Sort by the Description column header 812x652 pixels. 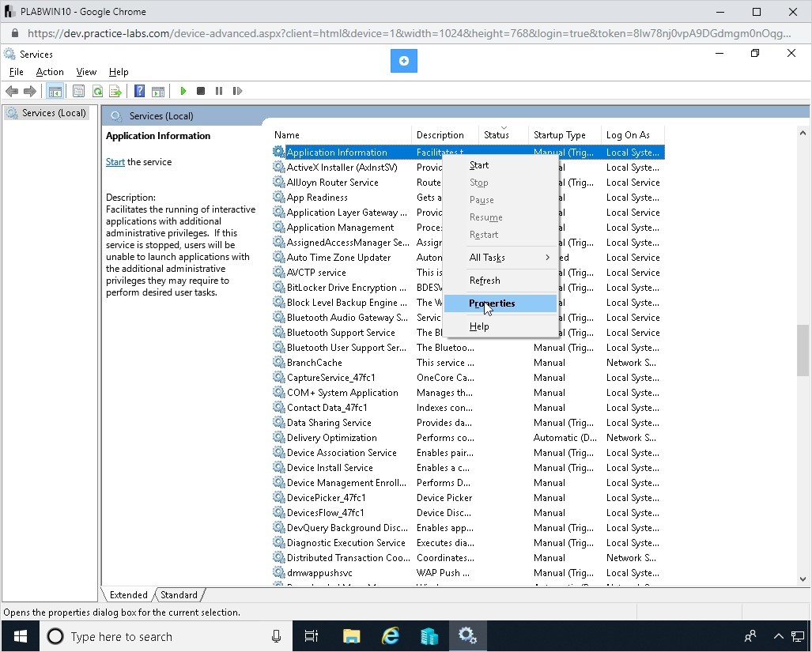[x=445, y=135]
